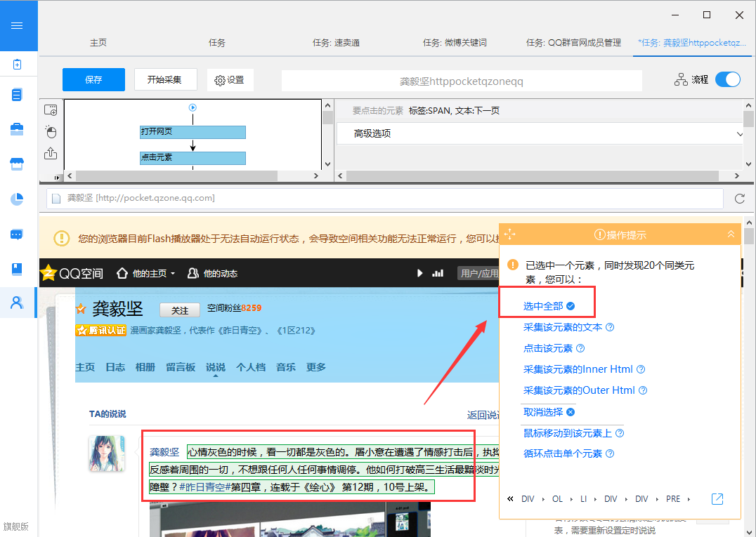
Task: Open the 相册 profile navigation item
Action: point(145,367)
